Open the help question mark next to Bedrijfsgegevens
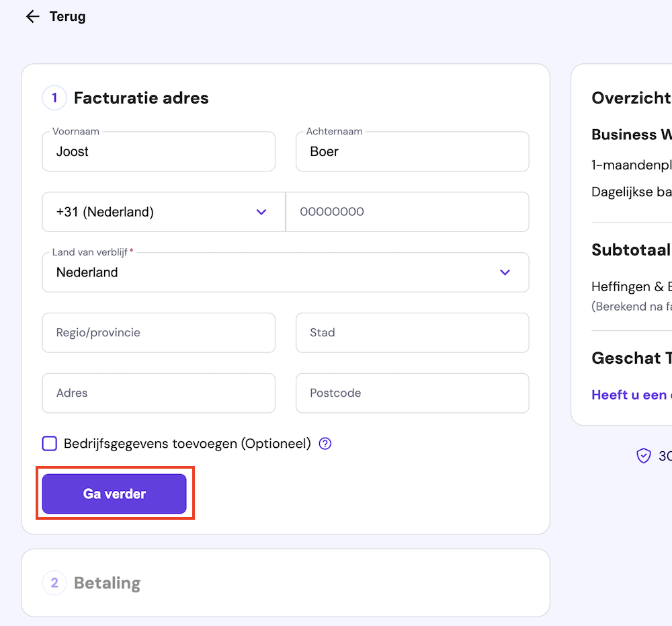 (x=325, y=444)
